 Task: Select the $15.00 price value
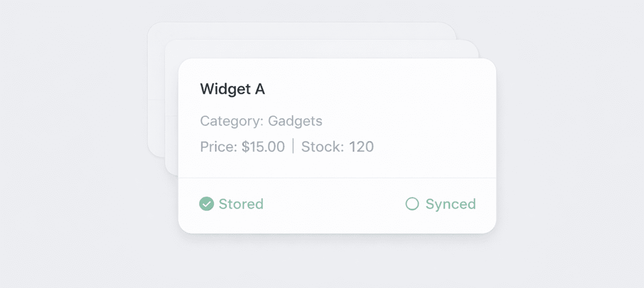pyautogui.click(x=263, y=147)
